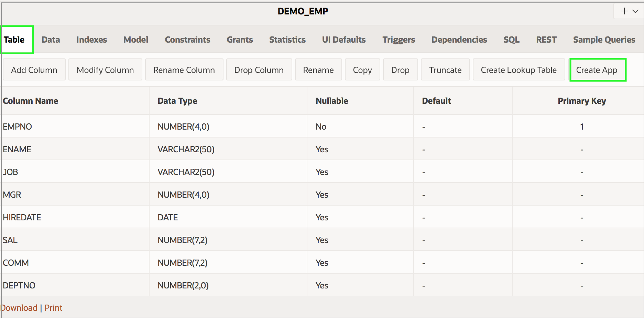This screenshot has width=644, height=318.
Task: Select the EMPNO column row
Action: (x=18, y=127)
